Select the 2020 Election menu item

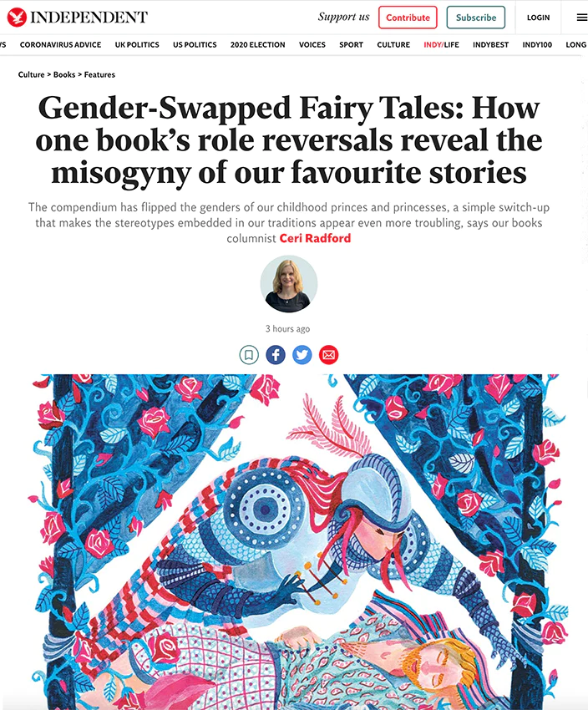pyautogui.click(x=257, y=45)
